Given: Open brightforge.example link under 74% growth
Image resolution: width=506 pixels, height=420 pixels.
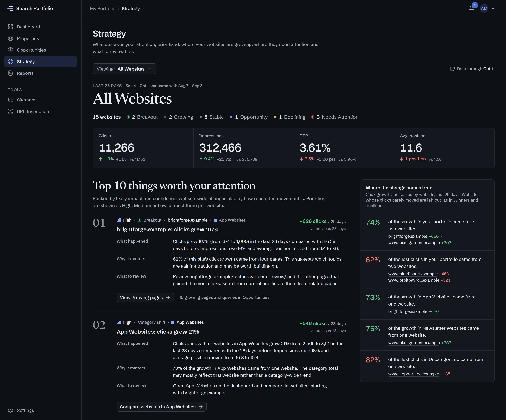Looking at the screenshot, I should coord(407,236).
